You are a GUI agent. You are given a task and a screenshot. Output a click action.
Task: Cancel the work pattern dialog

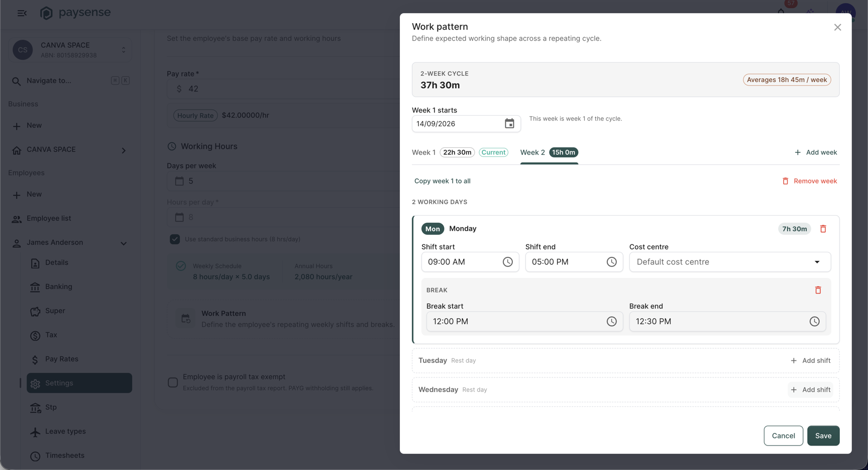(x=783, y=436)
